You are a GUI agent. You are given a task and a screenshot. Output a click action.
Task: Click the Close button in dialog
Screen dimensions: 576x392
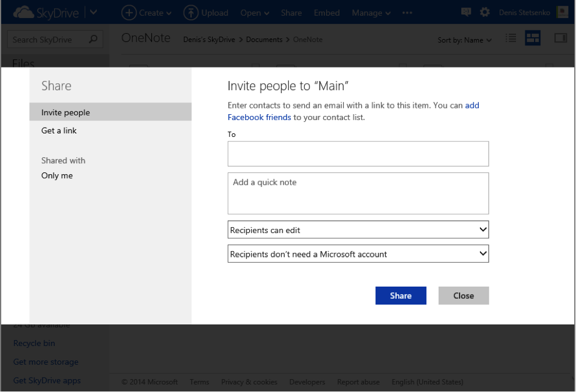pyautogui.click(x=464, y=296)
